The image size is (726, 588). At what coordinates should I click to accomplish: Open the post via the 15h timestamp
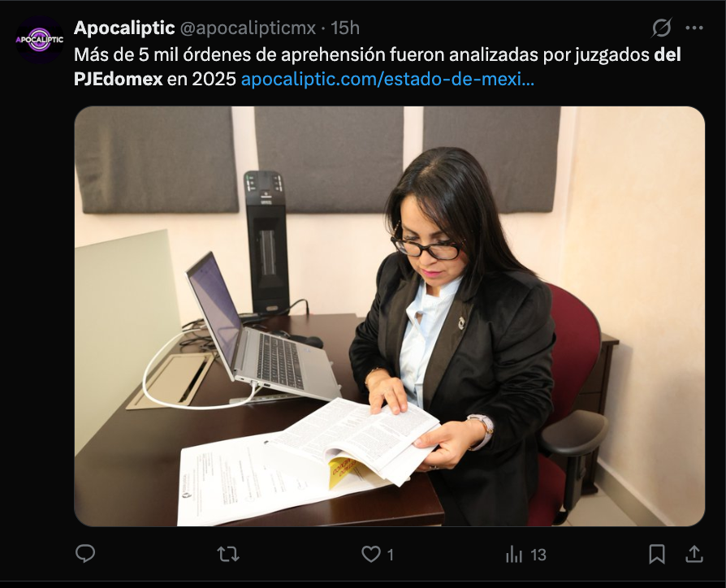coord(345,28)
